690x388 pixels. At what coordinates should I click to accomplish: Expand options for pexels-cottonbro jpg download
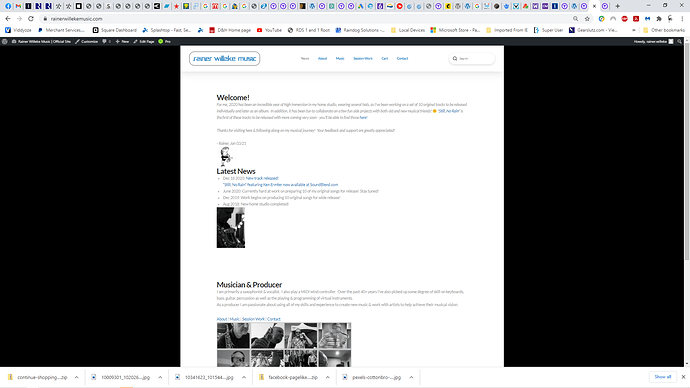click(x=411, y=377)
